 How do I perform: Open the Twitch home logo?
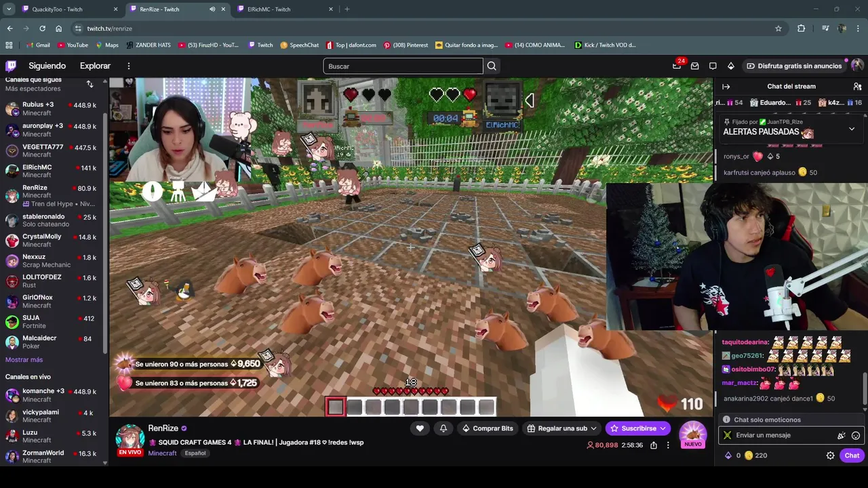pos(11,66)
